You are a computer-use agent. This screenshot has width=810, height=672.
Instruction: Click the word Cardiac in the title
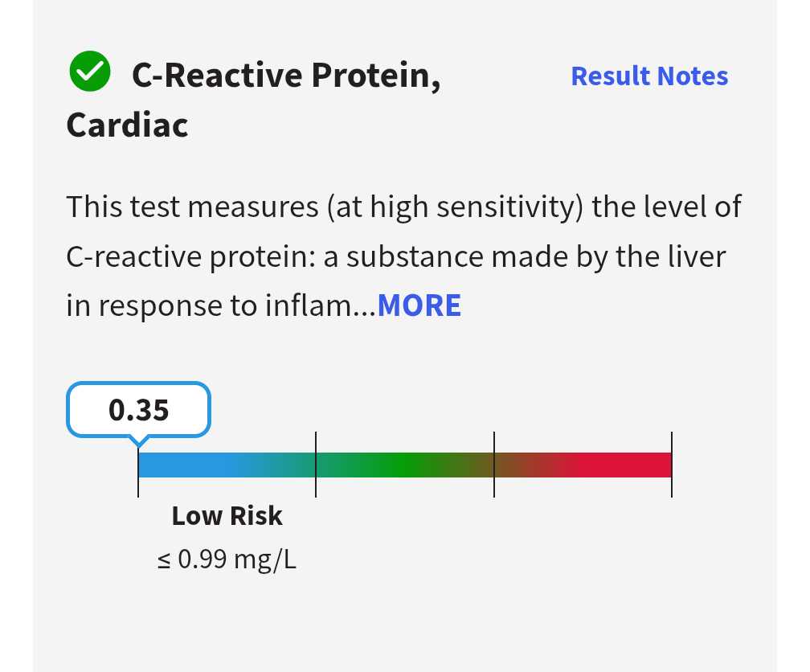click(x=127, y=125)
